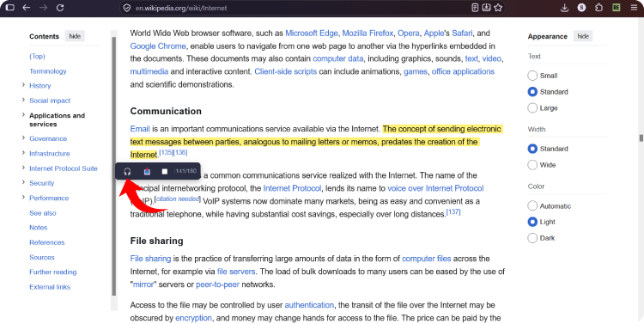Viewport: 644px width, 324px height.
Task: Open the encryption link
Action: 193,318
